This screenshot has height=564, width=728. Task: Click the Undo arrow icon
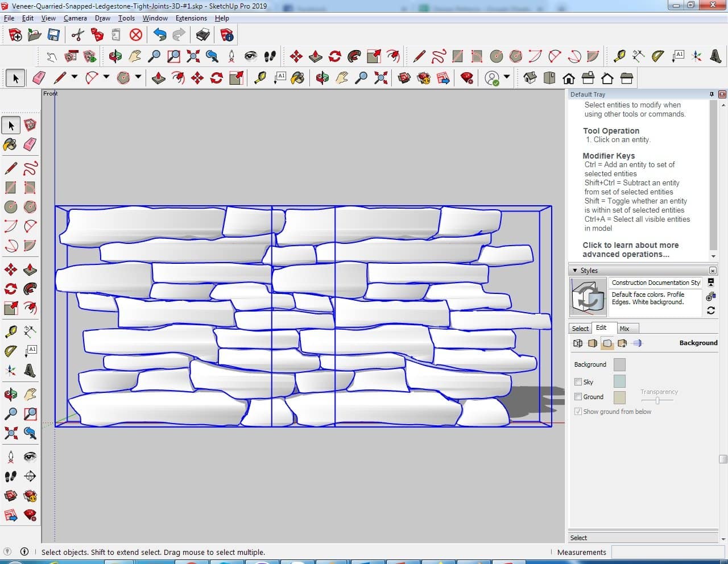(160, 35)
